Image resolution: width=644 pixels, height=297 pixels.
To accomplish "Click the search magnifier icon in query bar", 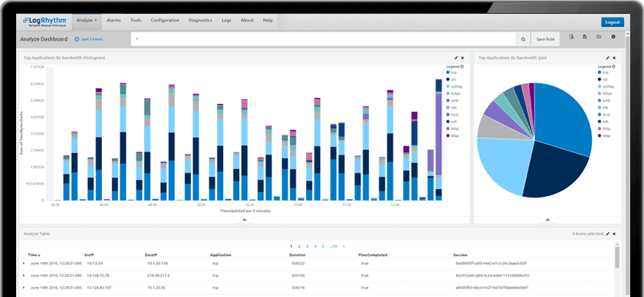I will pos(523,39).
